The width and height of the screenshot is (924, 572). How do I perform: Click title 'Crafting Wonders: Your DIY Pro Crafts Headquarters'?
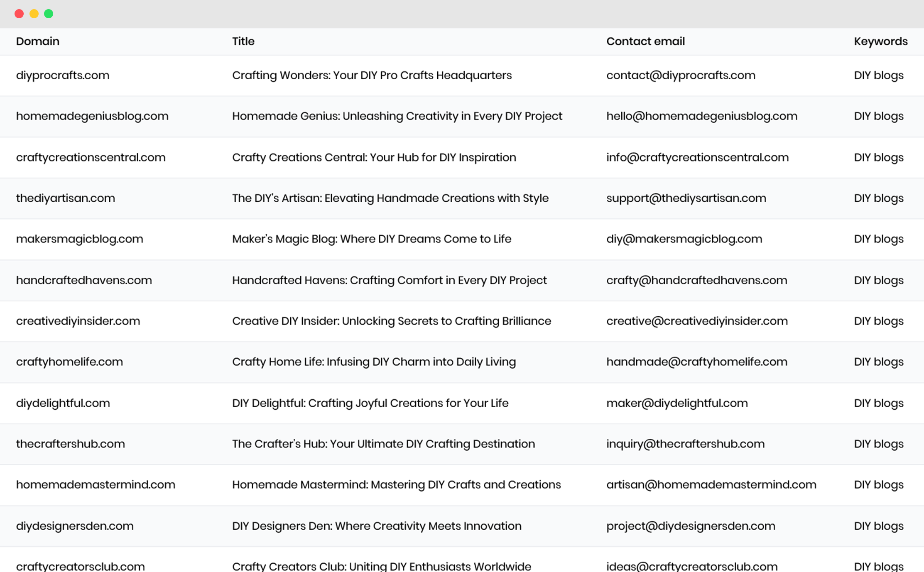(x=372, y=76)
